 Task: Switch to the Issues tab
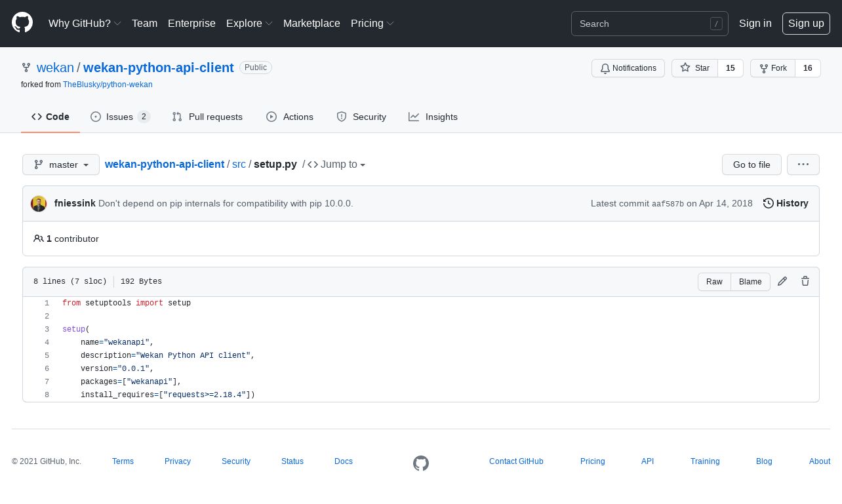[121, 117]
